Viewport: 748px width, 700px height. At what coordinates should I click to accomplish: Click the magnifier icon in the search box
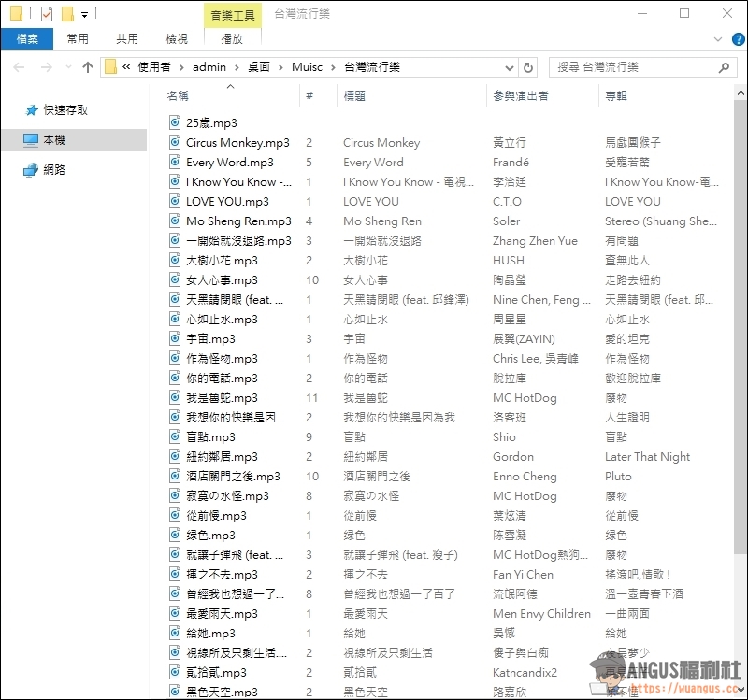click(x=724, y=67)
